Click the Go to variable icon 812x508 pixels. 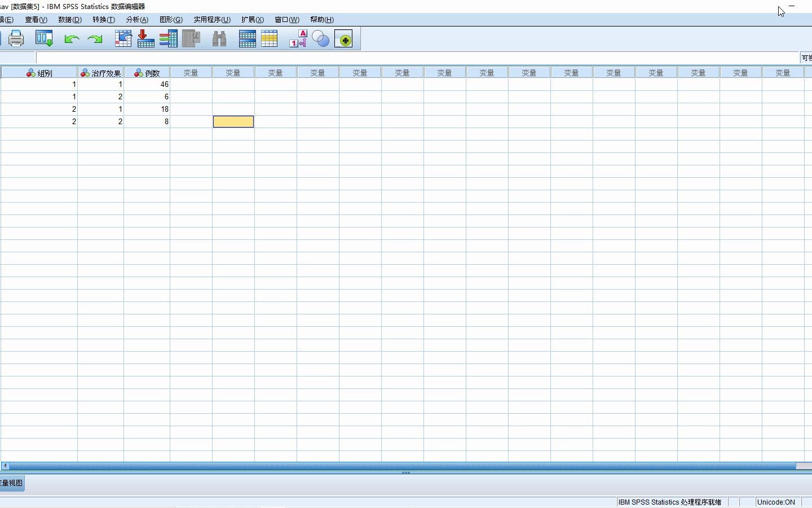click(x=145, y=38)
